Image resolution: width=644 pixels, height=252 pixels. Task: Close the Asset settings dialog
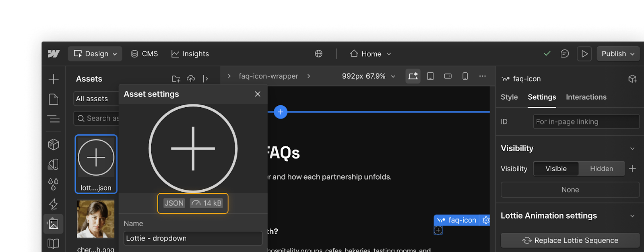(x=258, y=94)
